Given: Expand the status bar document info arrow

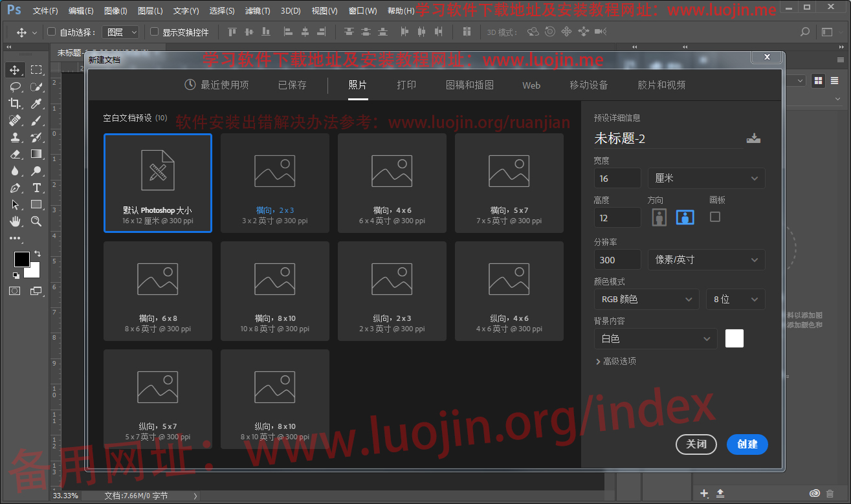Looking at the screenshot, I should (x=195, y=496).
